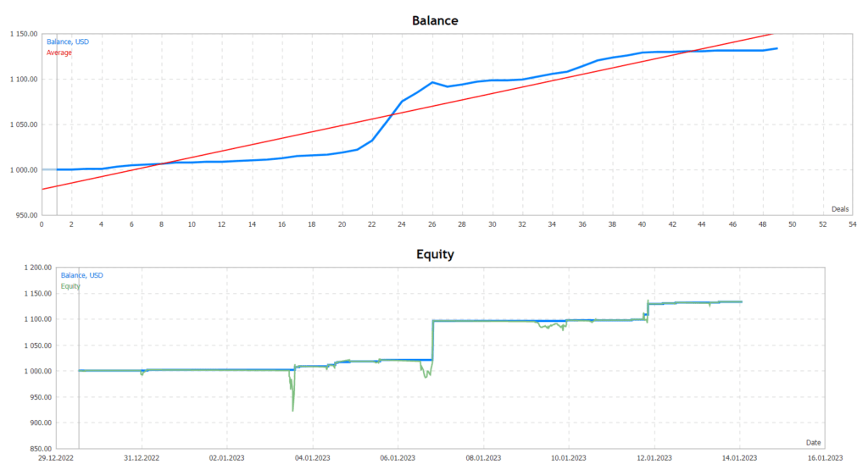The width and height of the screenshot is (868, 470).
Task: Click the Balance chart title
Action: pos(434,20)
